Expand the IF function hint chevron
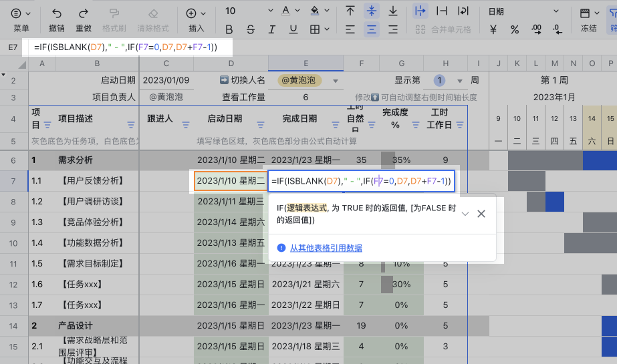The height and width of the screenshot is (364, 617). pos(465,214)
